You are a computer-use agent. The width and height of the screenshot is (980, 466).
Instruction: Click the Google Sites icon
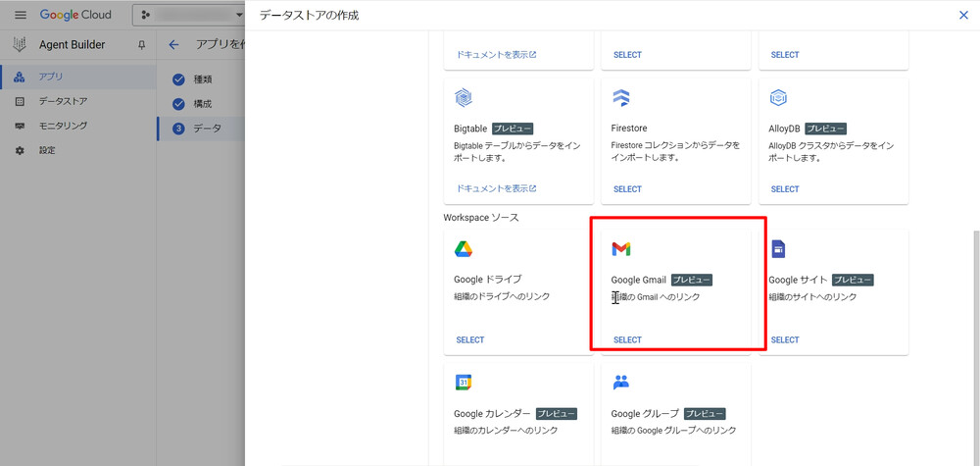click(778, 249)
